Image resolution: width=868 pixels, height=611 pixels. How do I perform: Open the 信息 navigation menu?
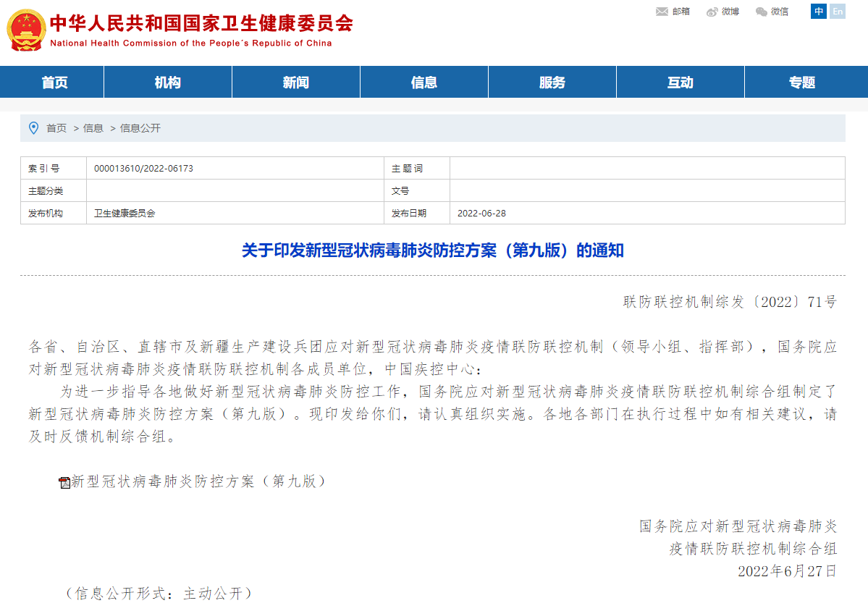coord(424,82)
